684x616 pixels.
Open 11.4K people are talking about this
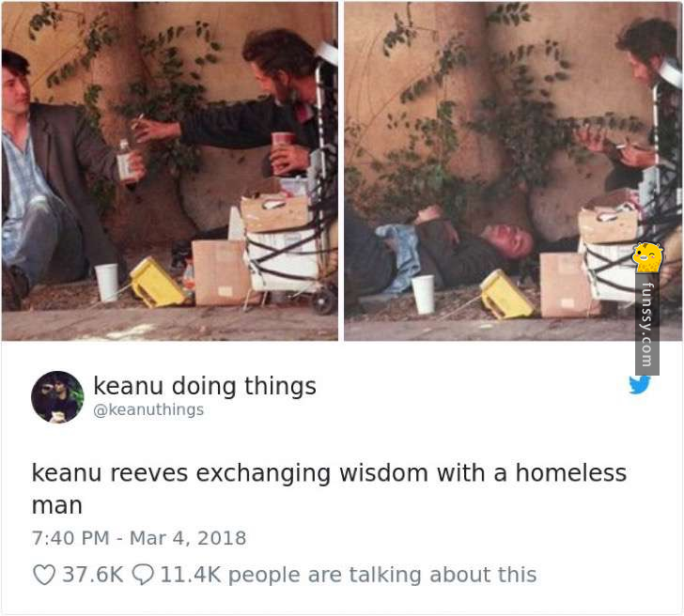coord(348,575)
